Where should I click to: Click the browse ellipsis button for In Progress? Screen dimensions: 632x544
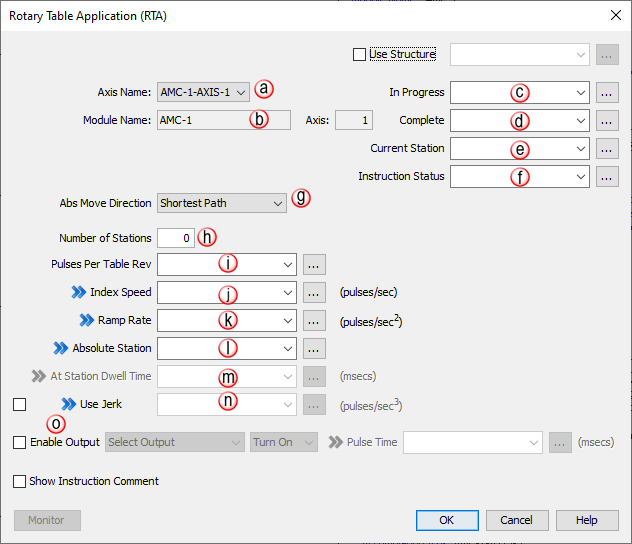coord(606,93)
